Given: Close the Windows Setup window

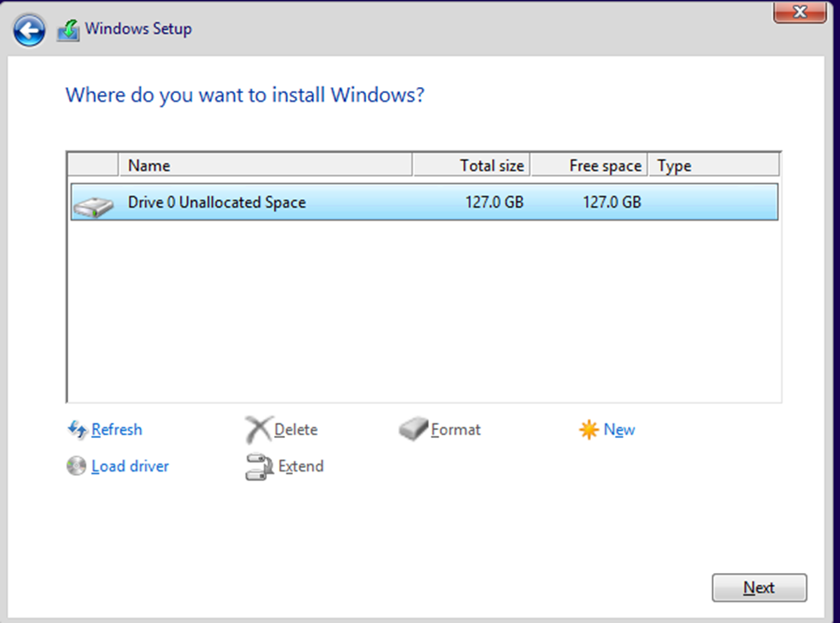Looking at the screenshot, I should (800, 12).
